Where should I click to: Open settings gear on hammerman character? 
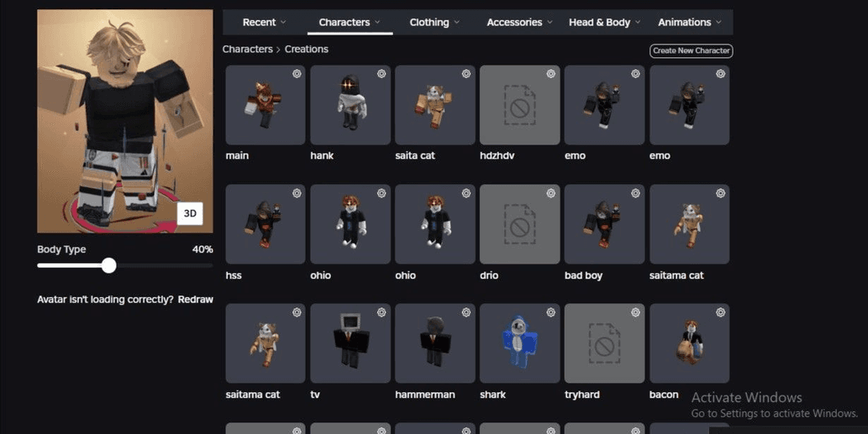466,312
